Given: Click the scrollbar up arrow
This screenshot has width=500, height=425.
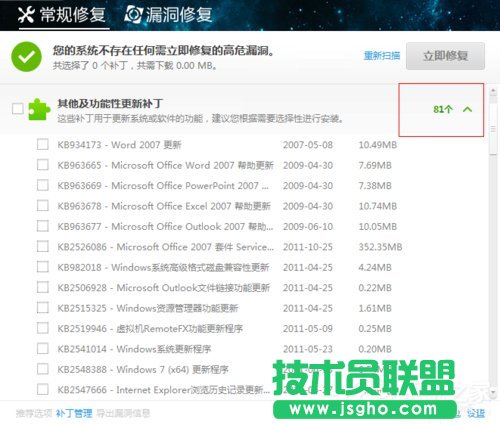Looking at the screenshot, I should pos(493,91).
